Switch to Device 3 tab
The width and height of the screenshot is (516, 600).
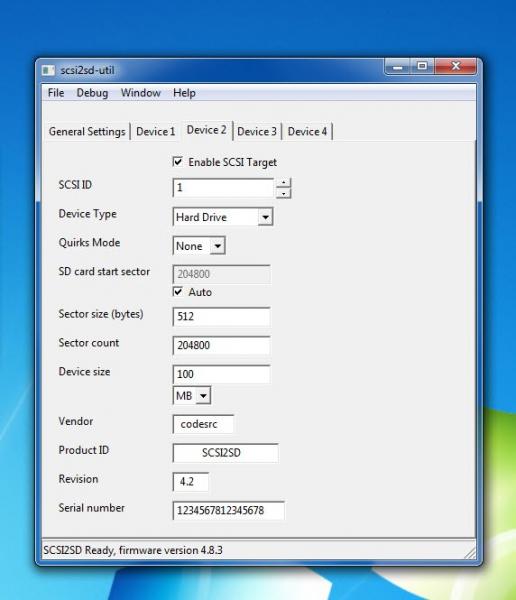click(x=257, y=132)
